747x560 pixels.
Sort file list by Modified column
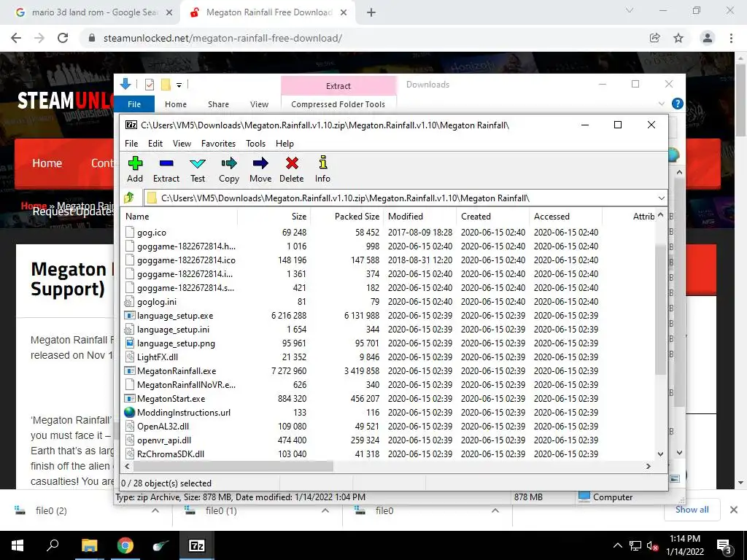click(x=419, y=216)
